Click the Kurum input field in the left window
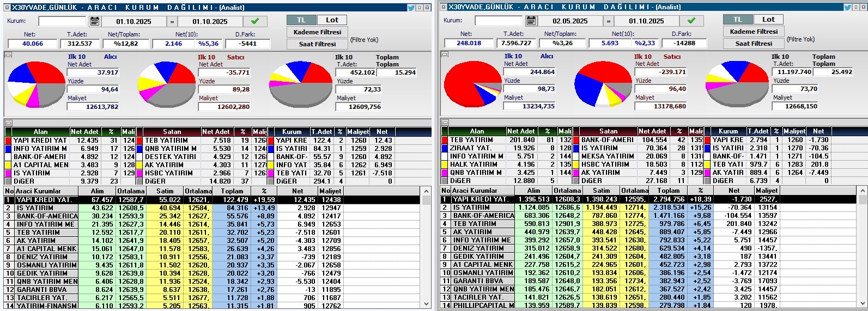Screen dimensions: 868x311 (62, 21)
